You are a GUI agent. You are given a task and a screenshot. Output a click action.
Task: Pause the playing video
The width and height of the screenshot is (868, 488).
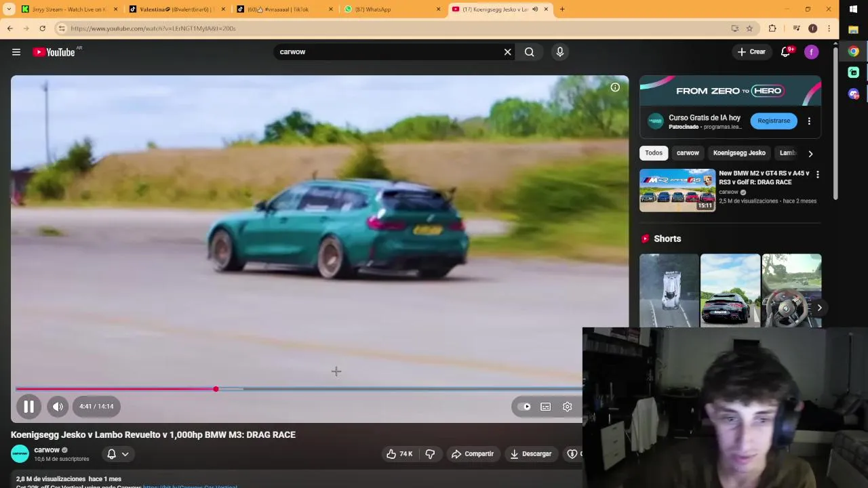[28, 407]
